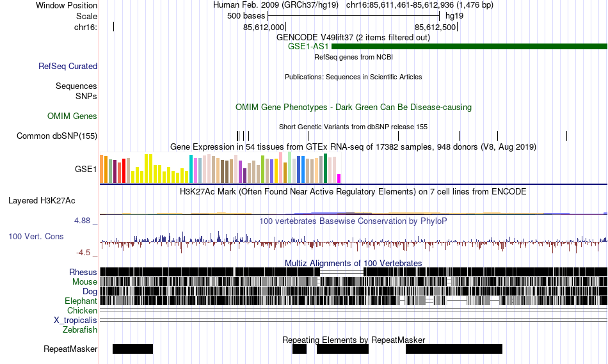Select the X_tropicalis species label
Viewport: 608px width, 364px height.
click(x=76, y=320)
